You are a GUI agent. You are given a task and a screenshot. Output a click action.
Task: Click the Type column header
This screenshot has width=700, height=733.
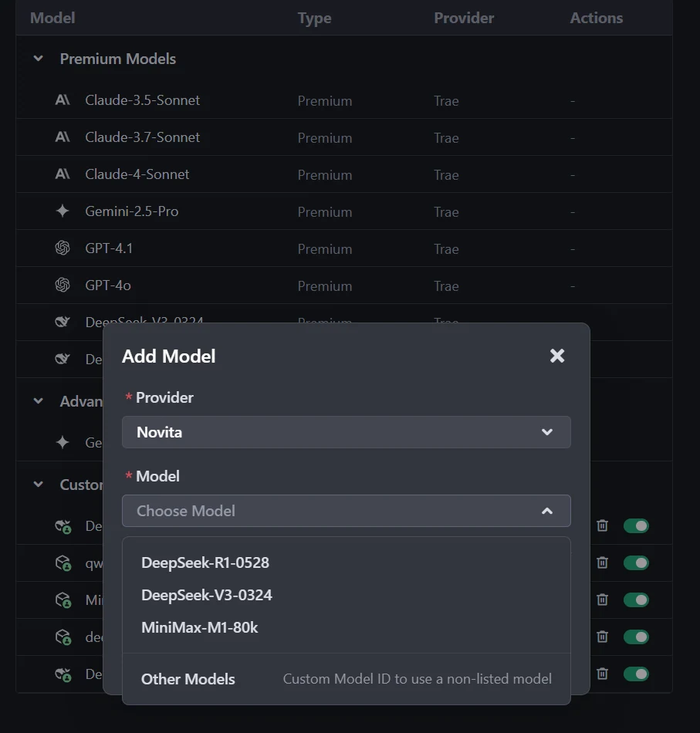(314, 19)
